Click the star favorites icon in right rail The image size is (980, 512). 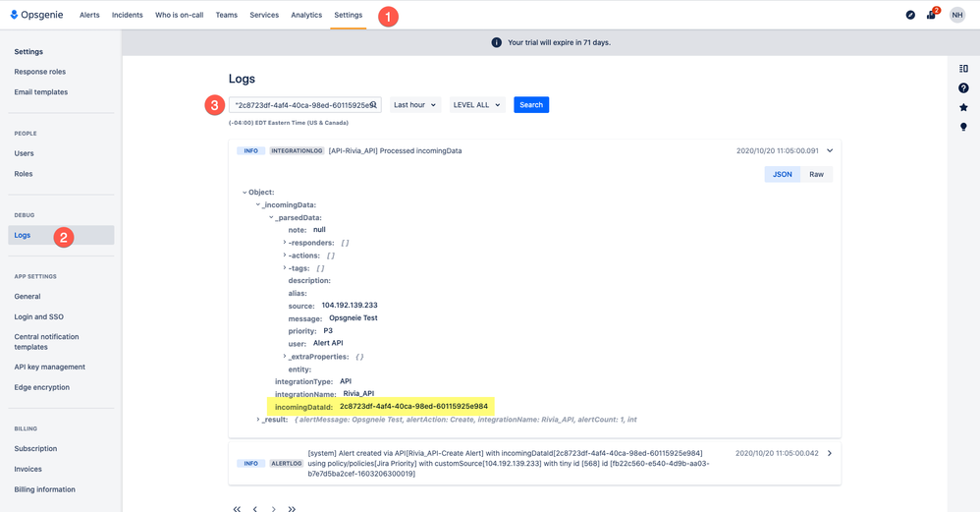[963, 107]
